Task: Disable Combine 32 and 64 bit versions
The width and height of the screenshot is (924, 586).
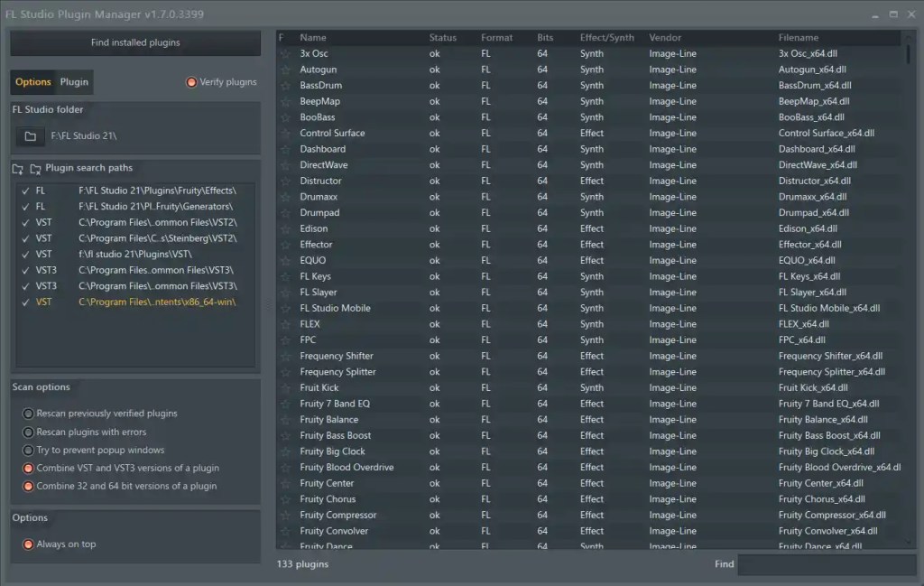Action: point(28,487)
